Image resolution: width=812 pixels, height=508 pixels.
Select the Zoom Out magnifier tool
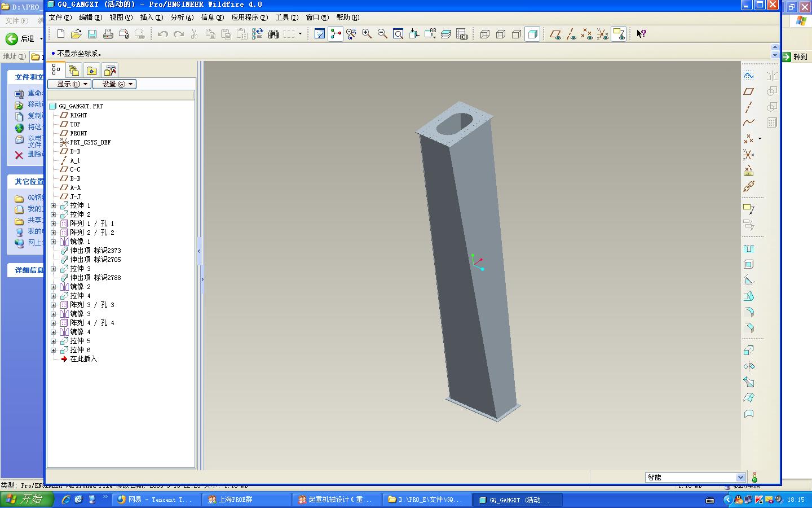click(x=383, y=34)
